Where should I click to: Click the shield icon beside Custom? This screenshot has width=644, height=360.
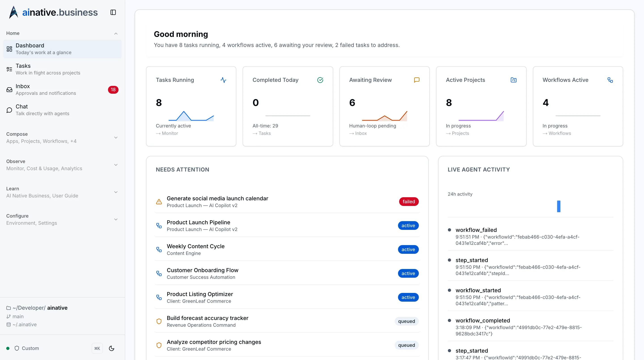[17, 348]
